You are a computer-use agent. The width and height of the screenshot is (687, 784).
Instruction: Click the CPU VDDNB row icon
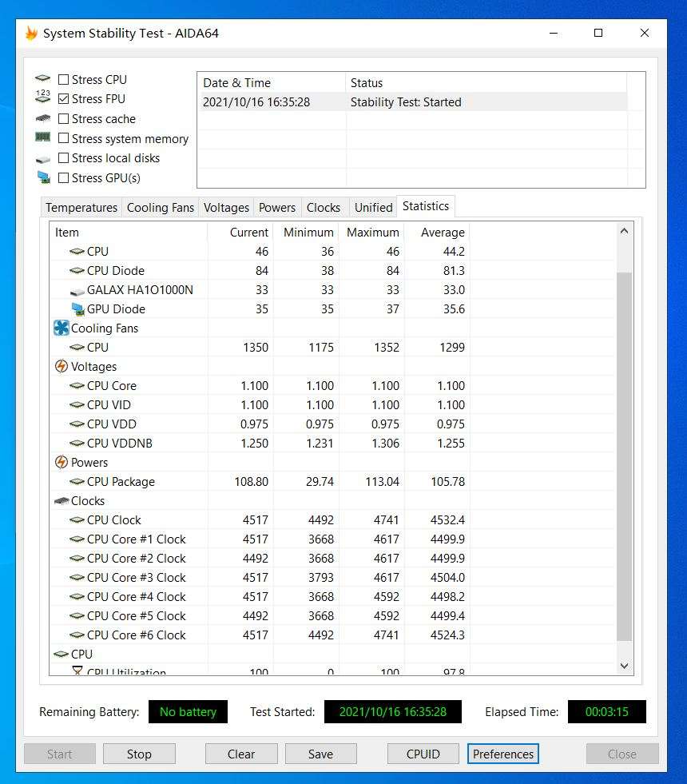[77, 443]
